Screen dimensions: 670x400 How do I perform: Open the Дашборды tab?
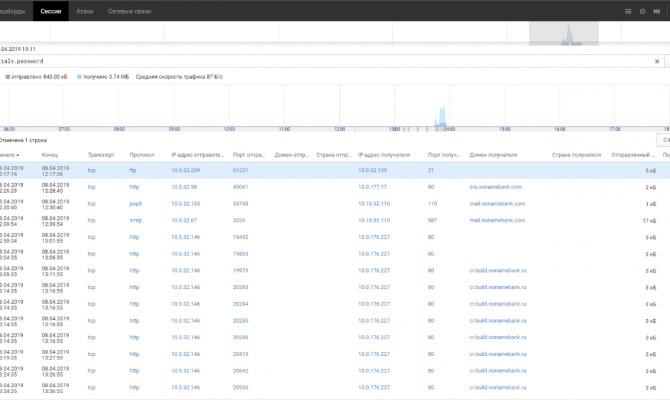13,11
